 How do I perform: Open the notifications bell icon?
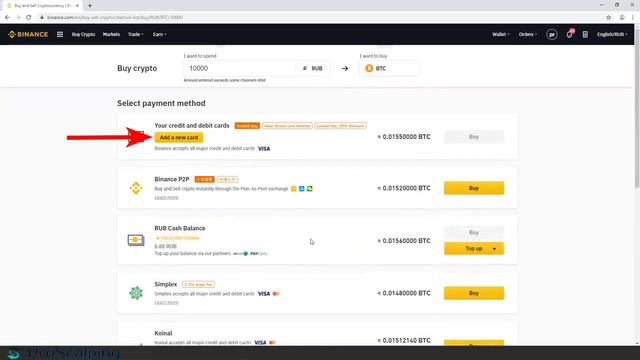click(x=569, y=34)
